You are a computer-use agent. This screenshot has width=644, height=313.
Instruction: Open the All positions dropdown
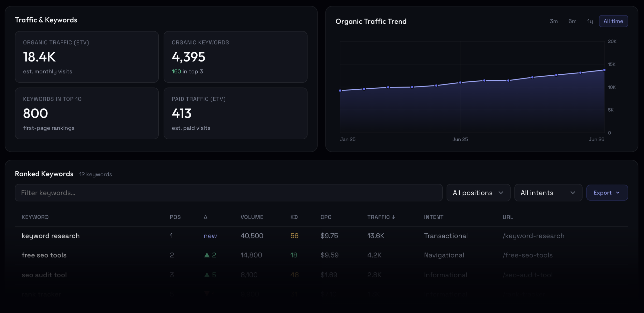click(x=478, y=193)
